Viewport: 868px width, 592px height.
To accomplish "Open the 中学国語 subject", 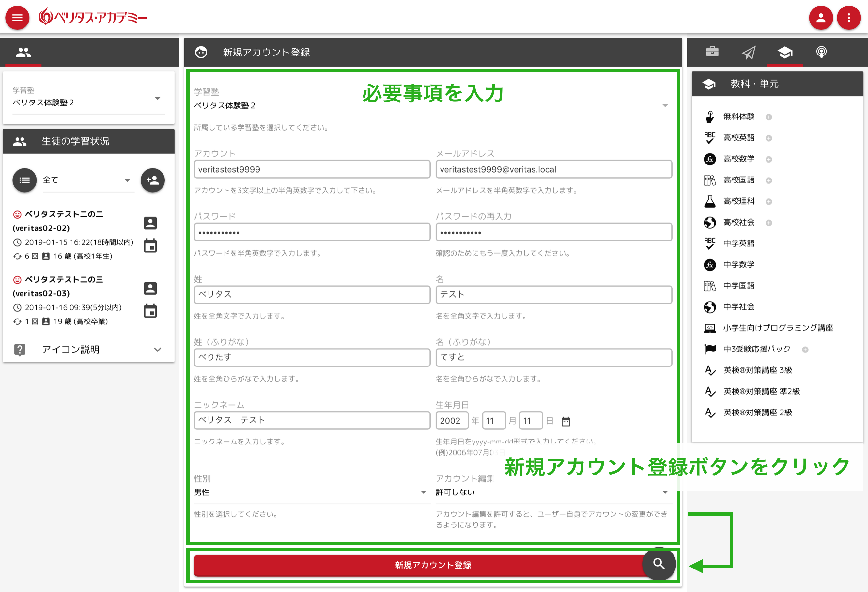I will click(738, 286).
